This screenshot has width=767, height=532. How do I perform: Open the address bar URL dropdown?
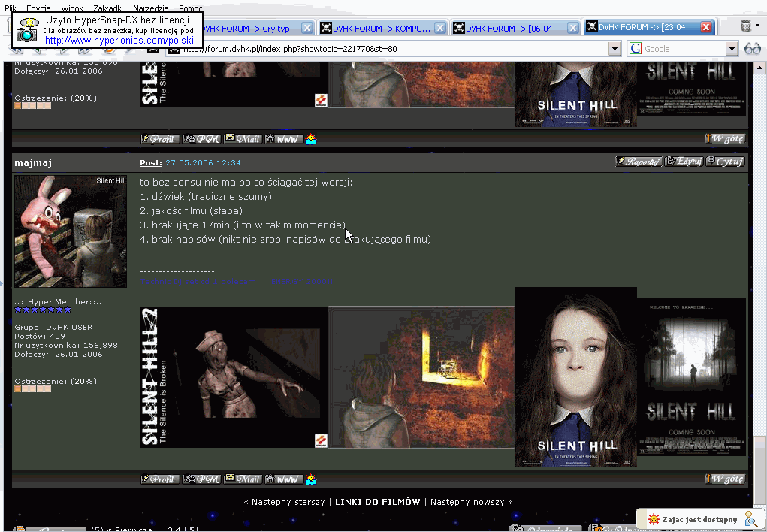point(615,49)
